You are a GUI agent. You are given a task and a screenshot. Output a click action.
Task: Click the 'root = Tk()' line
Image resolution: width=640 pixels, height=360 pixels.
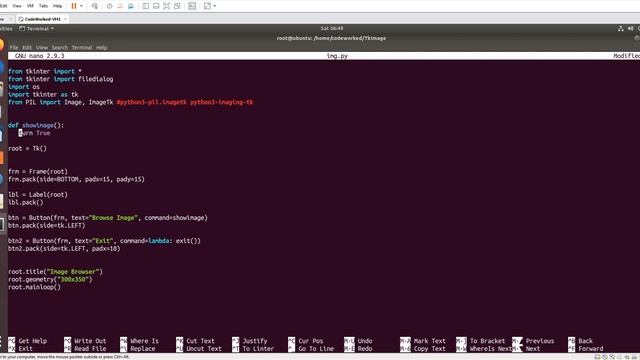27,148
